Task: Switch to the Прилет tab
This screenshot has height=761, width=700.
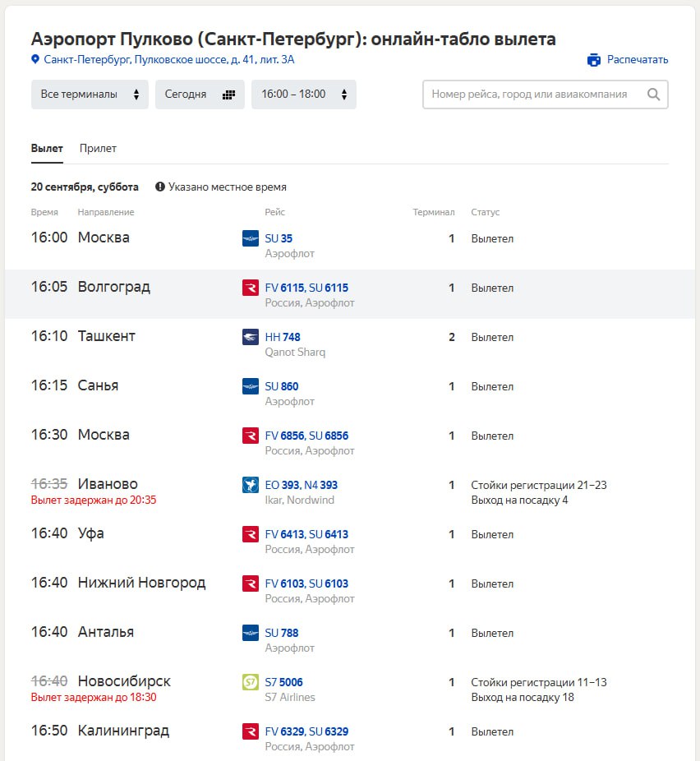Action: pos(98,149)
